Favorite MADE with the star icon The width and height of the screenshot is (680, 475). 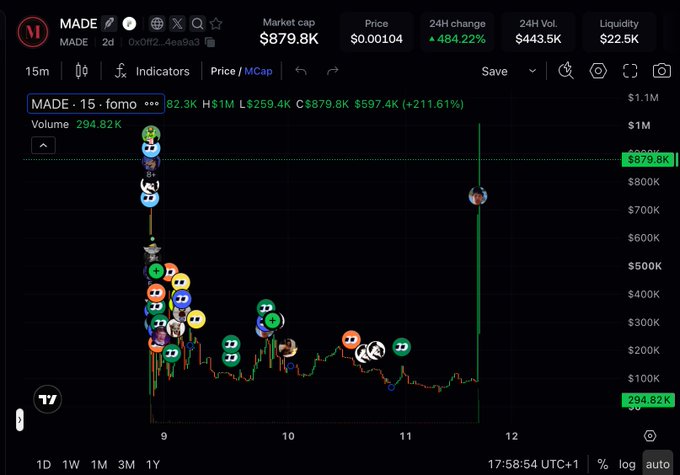coord(216,23)
